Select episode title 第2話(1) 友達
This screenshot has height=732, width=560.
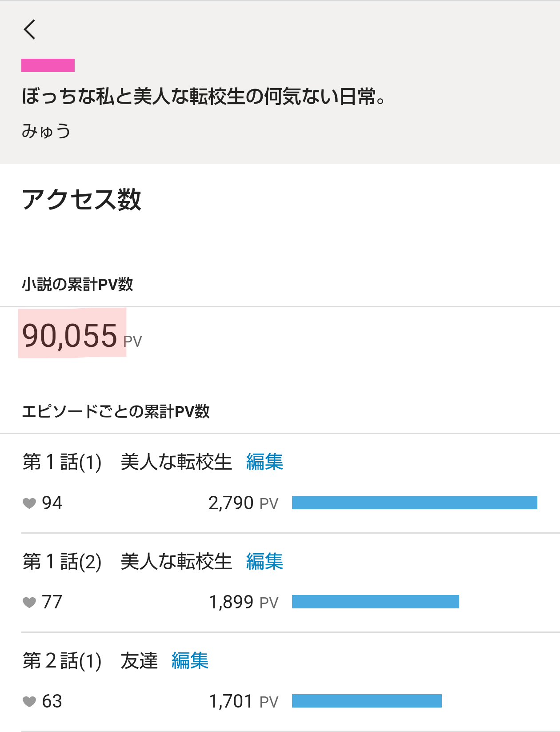tap(90, 660)
